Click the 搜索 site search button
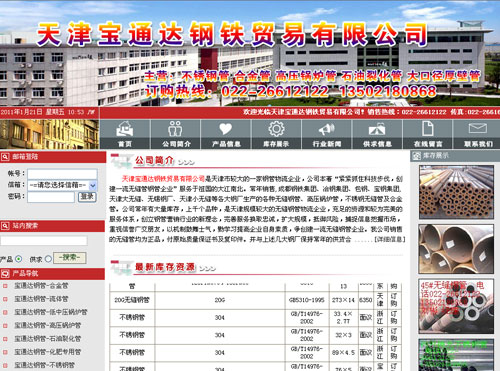This screenshot has width=500, height=371. tap(69, 258)
